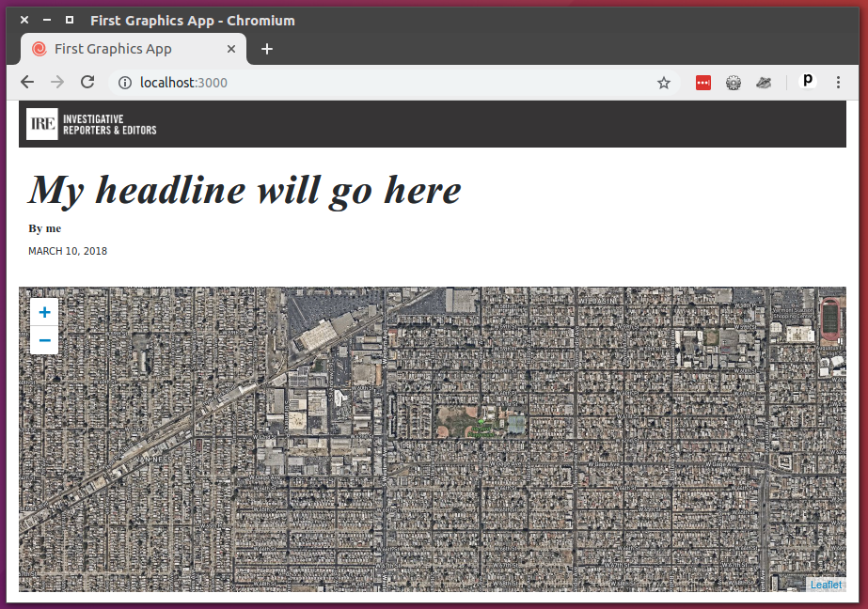868x609 pixels.
Task: Close the First Graphics App tab
Action: [231, 49]
